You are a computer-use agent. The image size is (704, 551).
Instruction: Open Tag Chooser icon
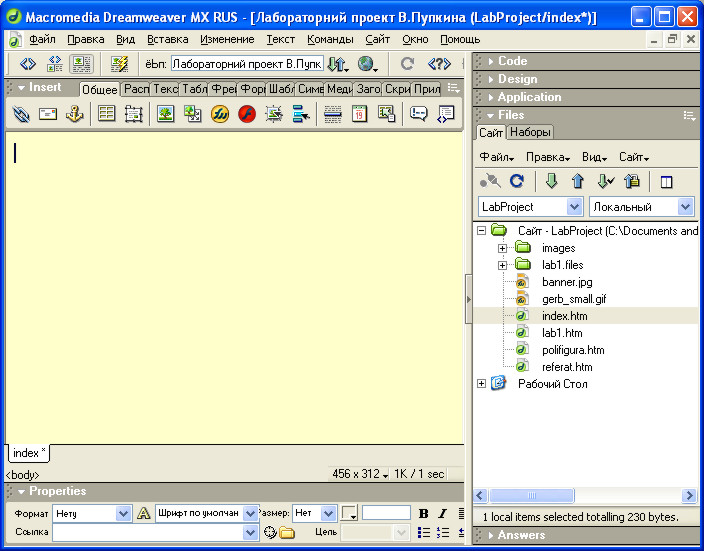tap(446, 114)
